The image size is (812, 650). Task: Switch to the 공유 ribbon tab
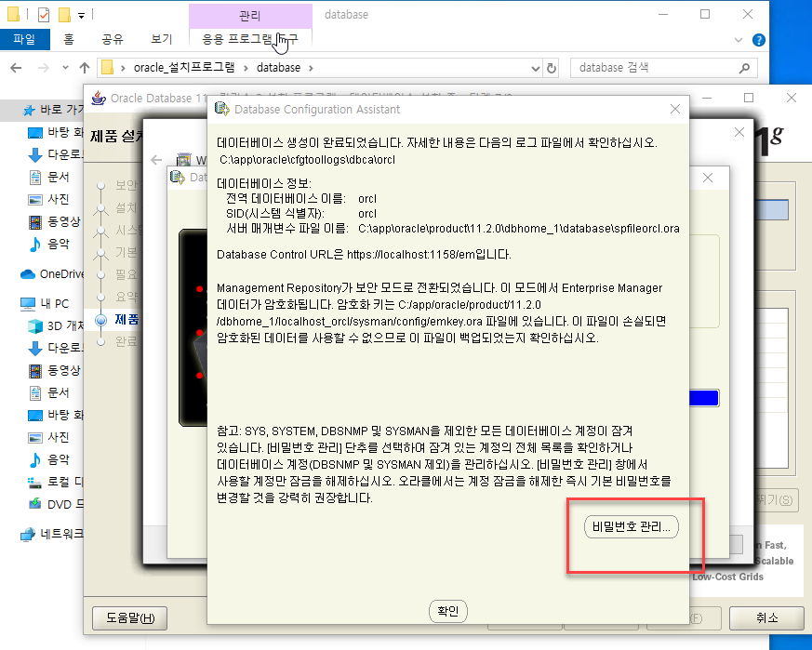[x=113, y=39]
